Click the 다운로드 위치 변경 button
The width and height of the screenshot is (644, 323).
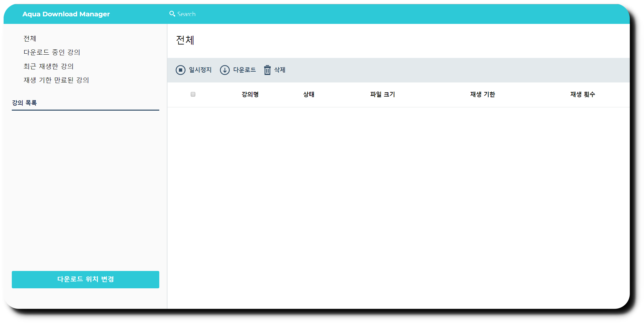pyautogui.click(x=86, y=279)
